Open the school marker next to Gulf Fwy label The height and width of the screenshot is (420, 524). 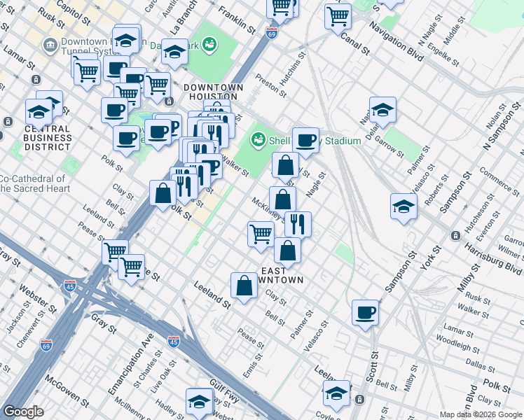[x=200, y=402]
